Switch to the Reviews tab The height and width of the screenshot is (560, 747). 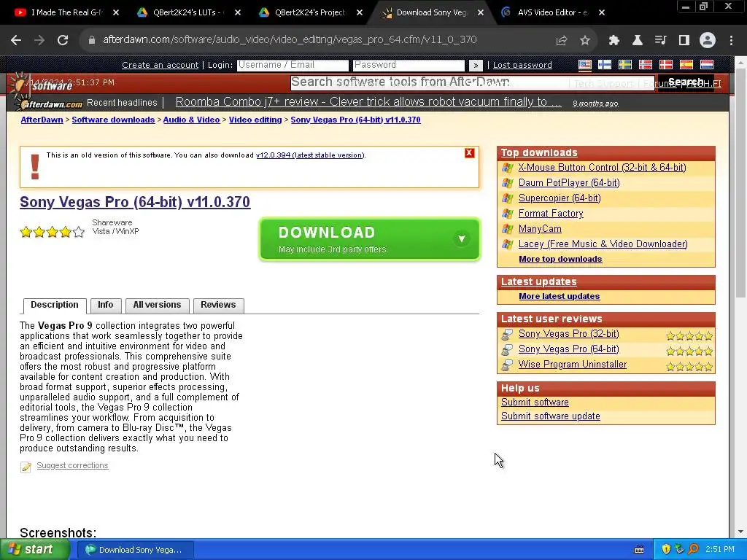click(x=218, y=306)
